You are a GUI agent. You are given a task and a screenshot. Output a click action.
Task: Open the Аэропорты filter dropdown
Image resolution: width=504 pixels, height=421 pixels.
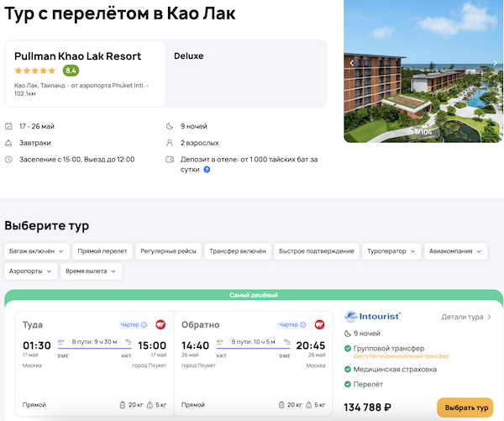pos(30,271)
